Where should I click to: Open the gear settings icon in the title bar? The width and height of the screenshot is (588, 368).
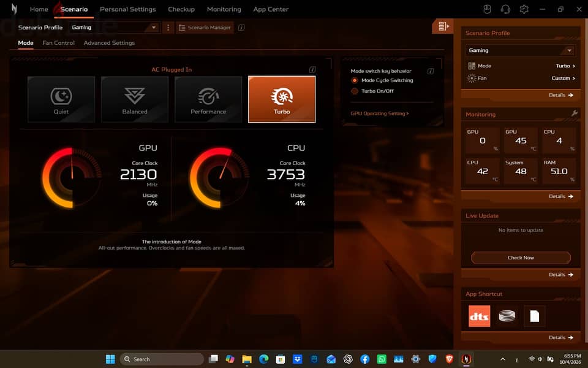(524, 9)
